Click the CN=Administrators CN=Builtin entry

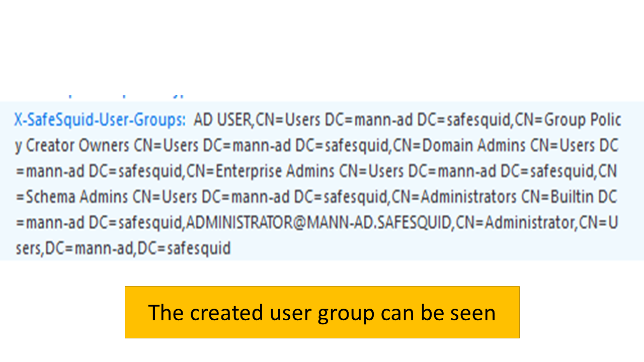click(494, 197)
